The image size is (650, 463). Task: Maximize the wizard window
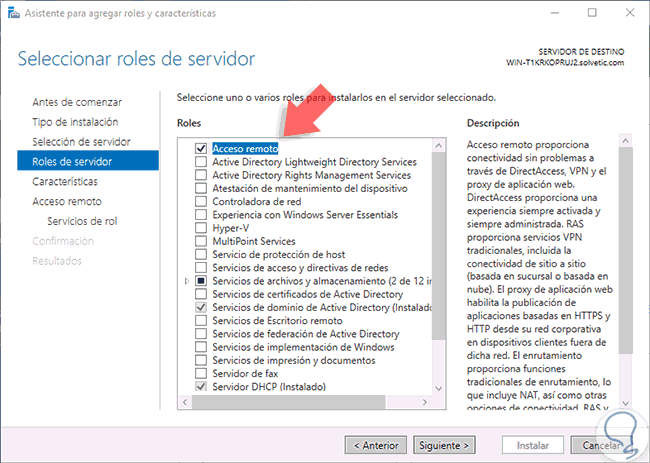coord(592,13)
